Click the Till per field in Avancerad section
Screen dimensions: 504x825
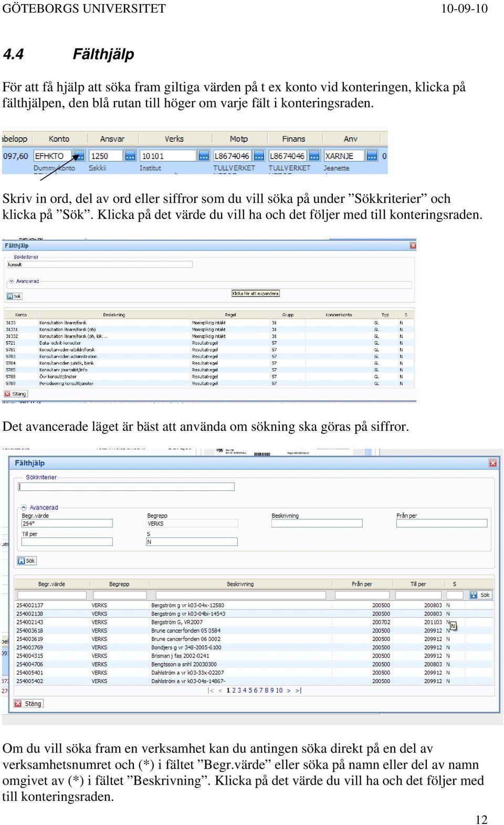click(67, 542)
